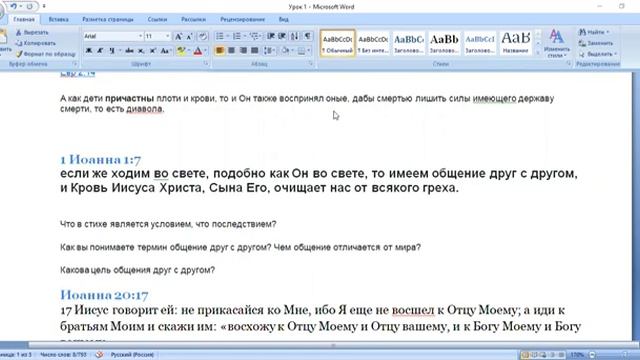Click the Align Right icon
Viewport: 640px width, 360px height.
click(x=243, y=51)
